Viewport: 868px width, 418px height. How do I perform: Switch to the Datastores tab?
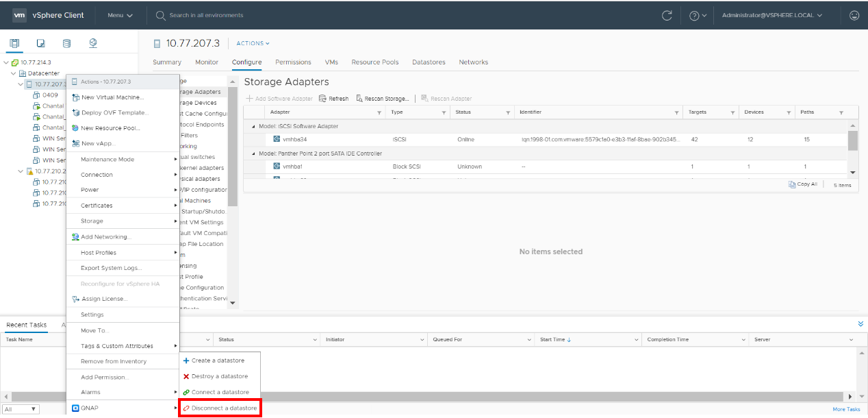tap(429, 62)
